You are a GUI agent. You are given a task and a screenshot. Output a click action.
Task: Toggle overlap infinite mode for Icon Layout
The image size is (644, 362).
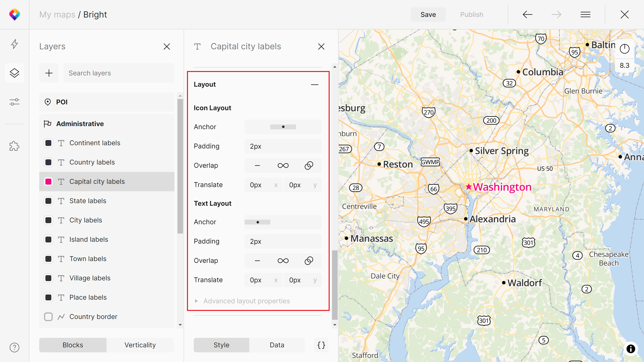(x=283, y=165)
